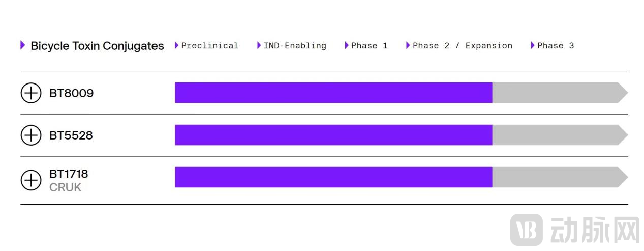
Task: Open the BT8009 program name
Action: (71, 94)
